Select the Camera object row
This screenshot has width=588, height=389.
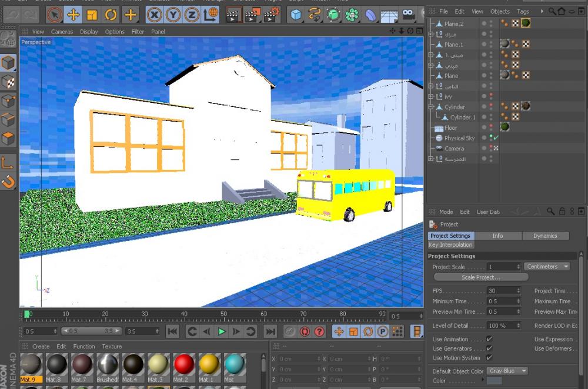pos(454,149)
